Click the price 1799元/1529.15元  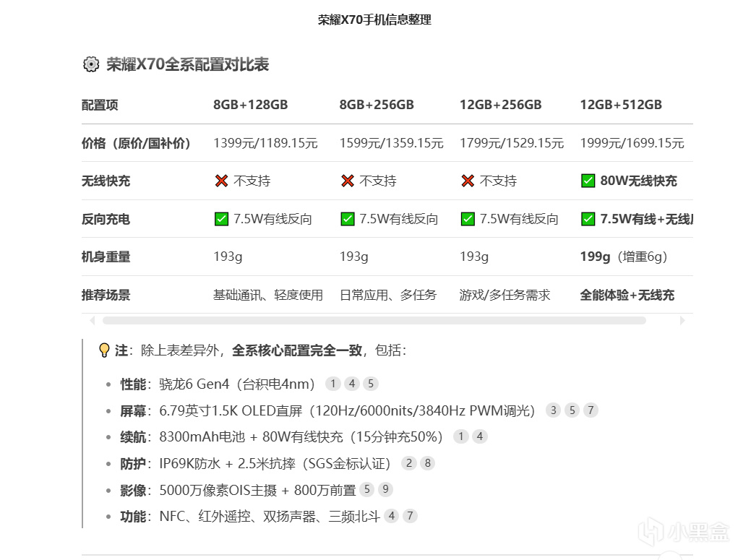(512, 143)
